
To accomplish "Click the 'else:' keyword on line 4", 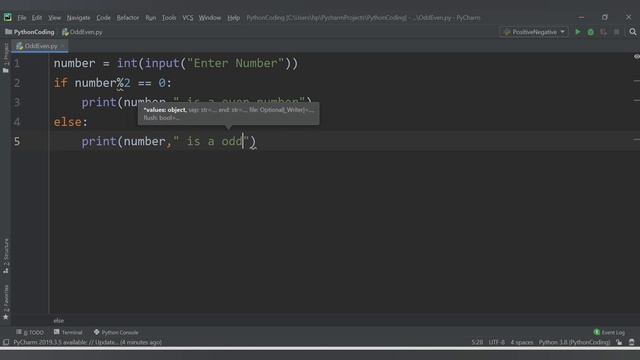I will (71, 122).
